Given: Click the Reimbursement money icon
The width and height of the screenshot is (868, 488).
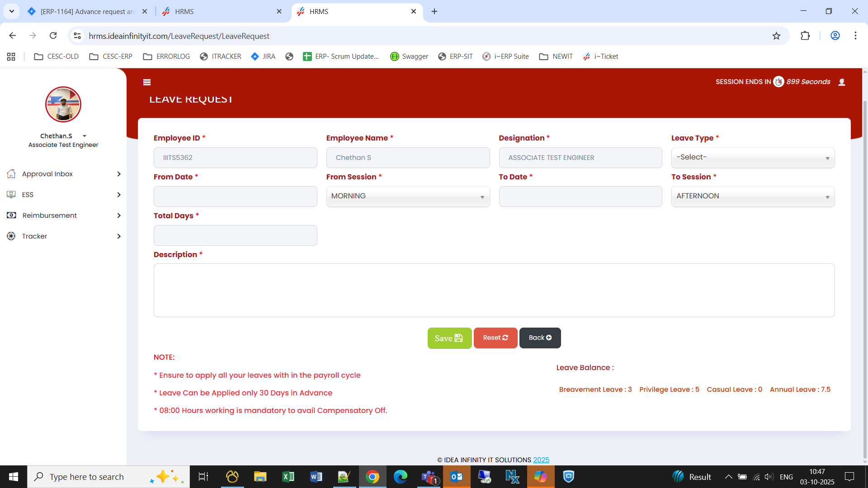Looking at the screenshot, I should point(11,216).
